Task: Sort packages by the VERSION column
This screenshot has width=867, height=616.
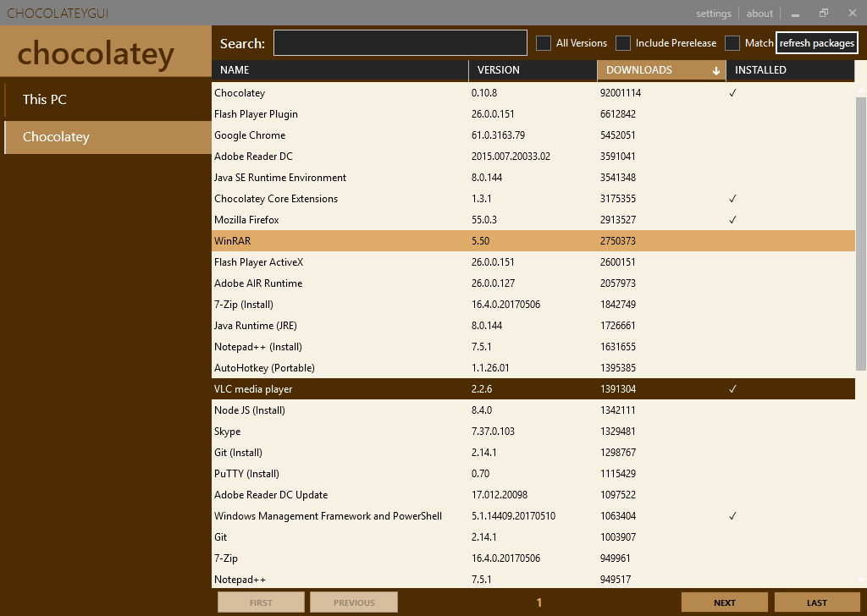Action: (533, 70)
